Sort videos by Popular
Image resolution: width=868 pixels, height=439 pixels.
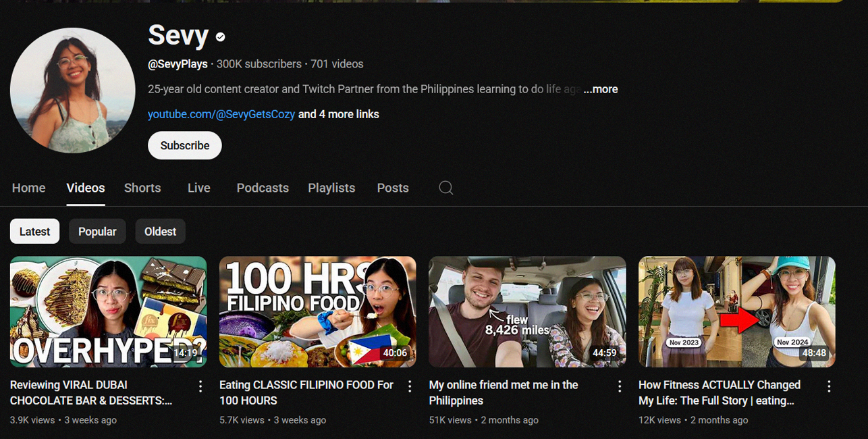pos(97,231)
